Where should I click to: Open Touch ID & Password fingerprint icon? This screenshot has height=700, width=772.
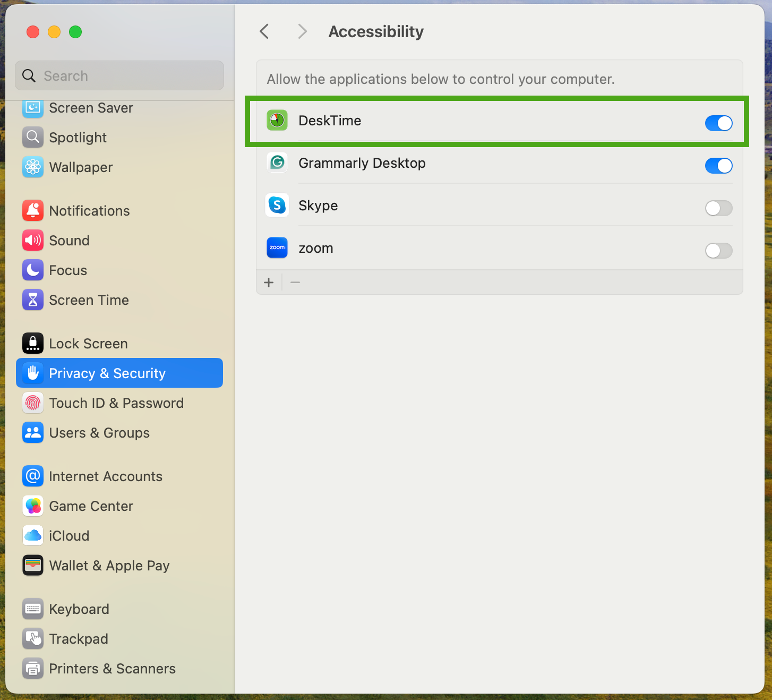pyautogui.click(x=33, y=403)
